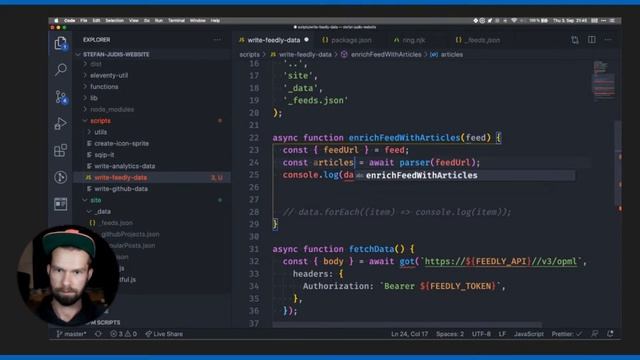The width and height of the screenshot is (640, 360).
Task: Open editor more actions ellipsis
Action: pyautogui.click(x=608, y=40)
